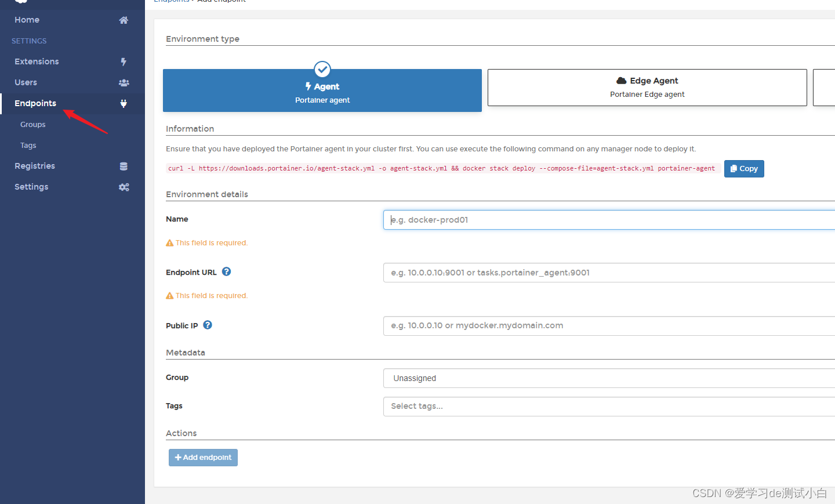Viewport: 835px width, 504px height.
Task: Show Public IP help tooltip icon
Action: pyautogui.click(x=208, y=325)
